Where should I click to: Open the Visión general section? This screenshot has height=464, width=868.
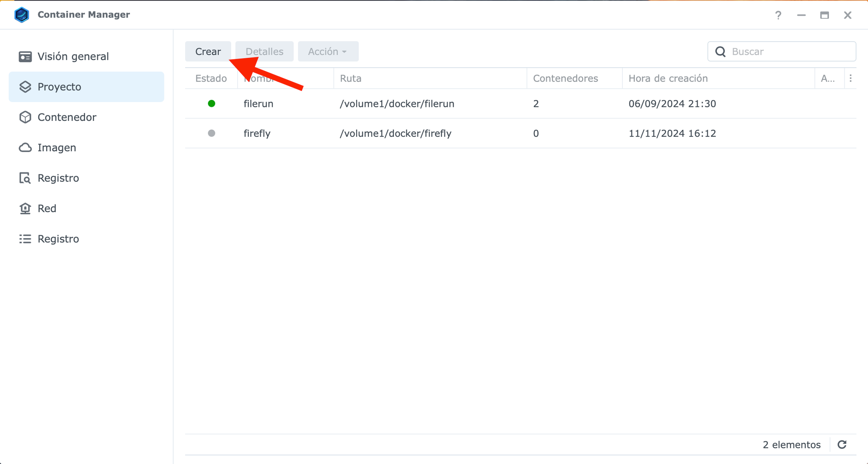(86, 56)
